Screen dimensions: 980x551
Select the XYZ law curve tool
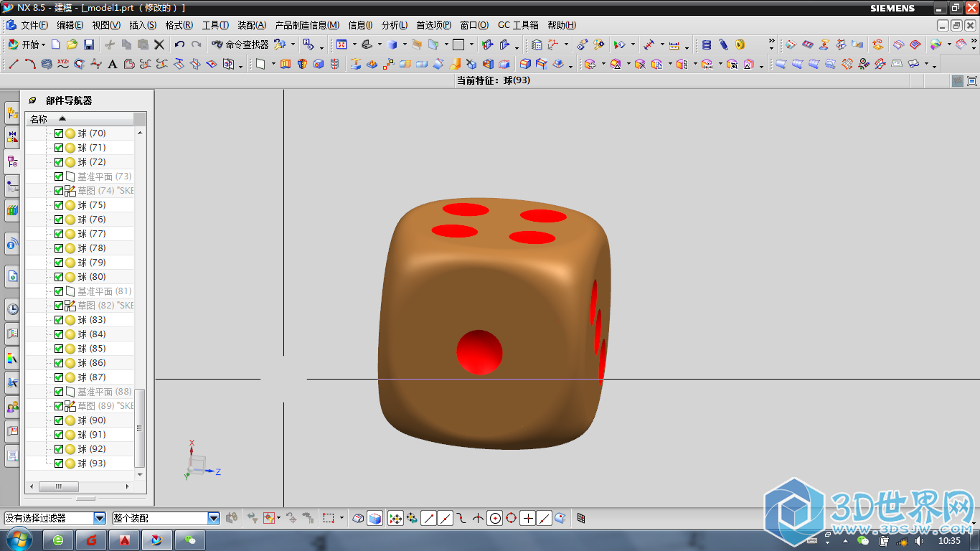point(63,64)
